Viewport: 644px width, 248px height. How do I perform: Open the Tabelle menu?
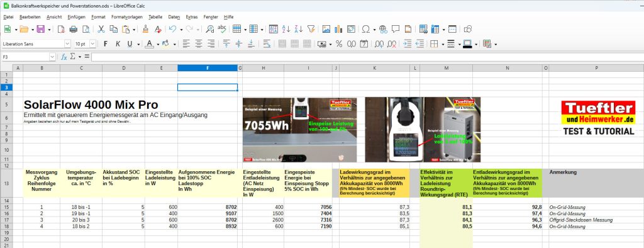(155, 17)
